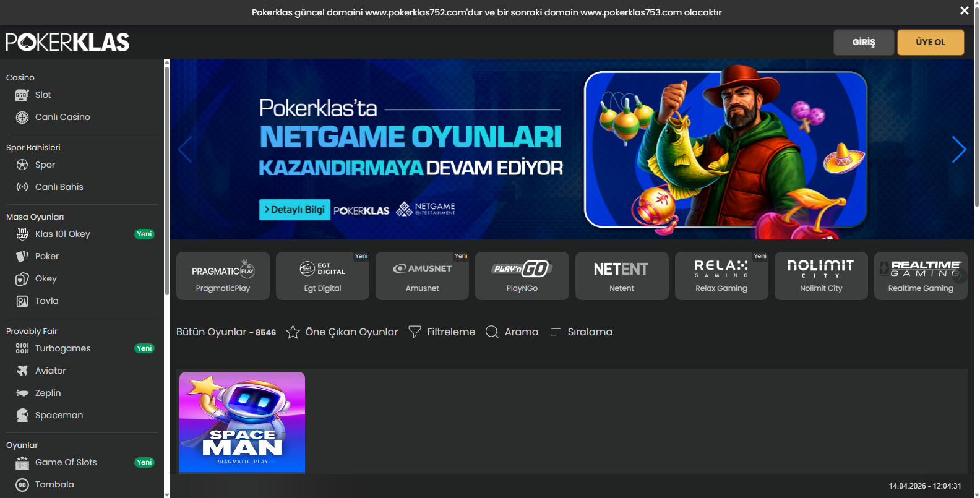Screen dimensions: 980x498
Task: Select the PragmaticPlay provider tile
Action: click(x=223, y=276)
